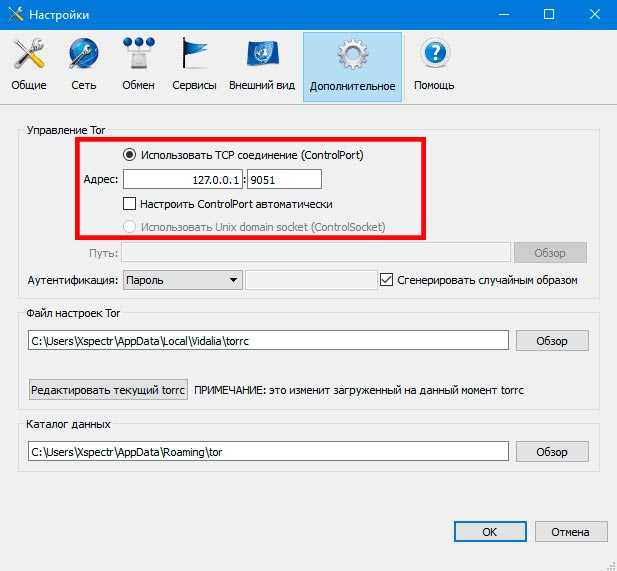This screenshot has height=571, width=617.
Task: Click the Адрес label
Action: click(x=101, y=179)
